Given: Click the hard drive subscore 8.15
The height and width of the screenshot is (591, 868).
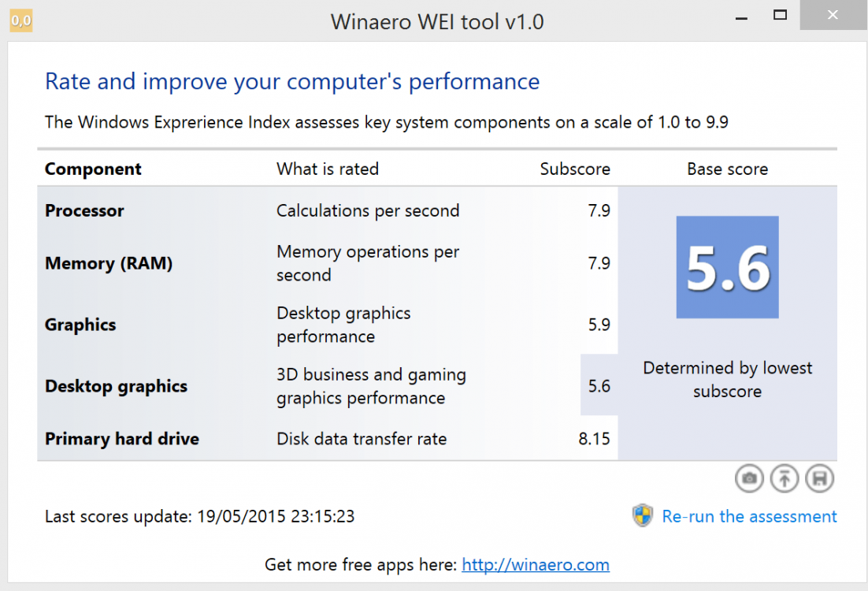Looking at the screenshot, I should [x=594, y=439].
